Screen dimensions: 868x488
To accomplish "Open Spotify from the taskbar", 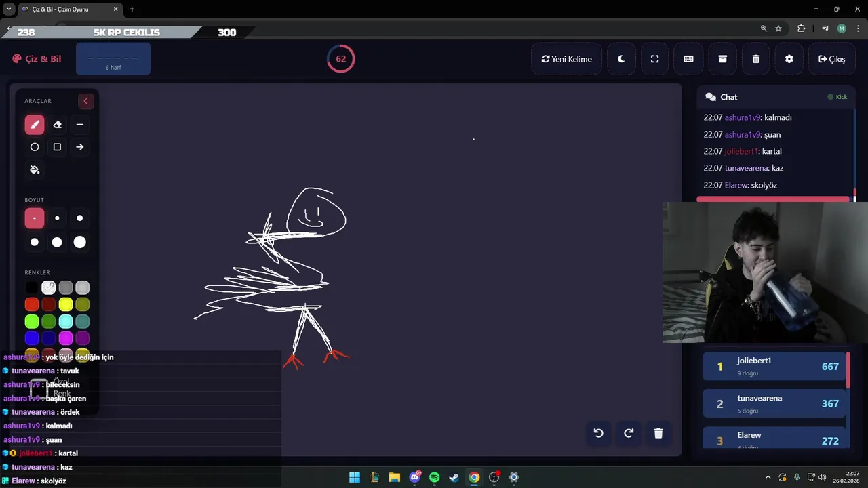I will (434, 477).
